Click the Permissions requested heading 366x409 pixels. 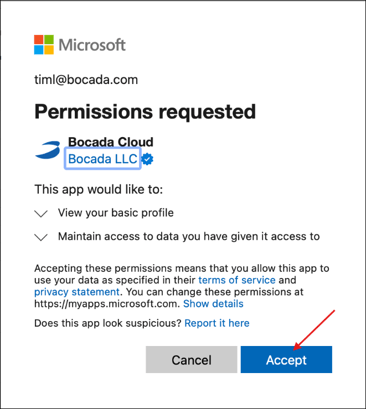pyautogui.click(x=145, y=112)
